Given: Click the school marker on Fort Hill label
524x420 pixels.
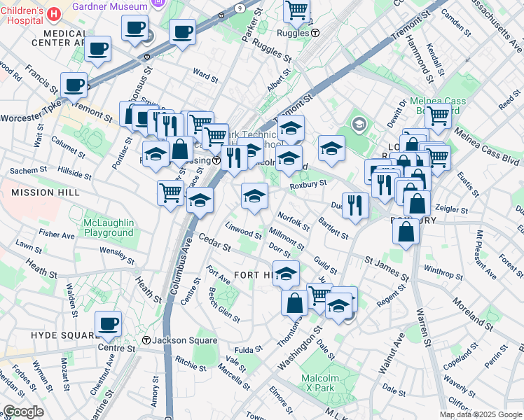Looking at the screenshot, I should point(286,275).
